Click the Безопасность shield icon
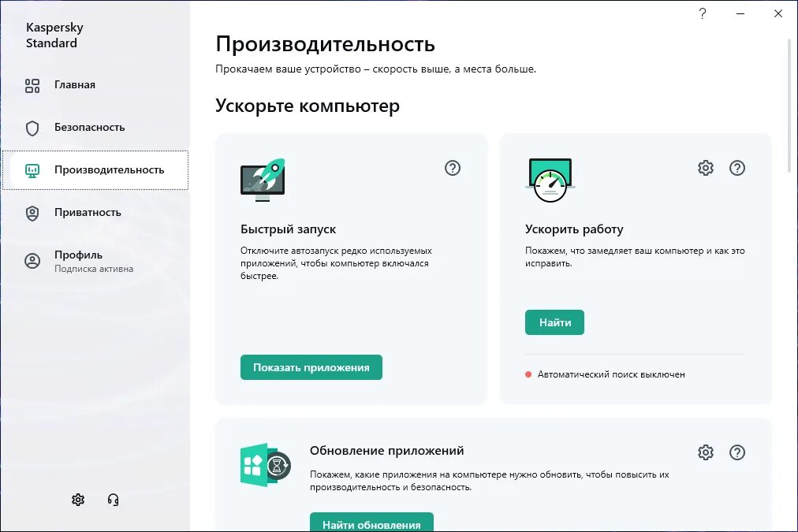This screenshot has width=798, height=532. click(x=32, y=128)
